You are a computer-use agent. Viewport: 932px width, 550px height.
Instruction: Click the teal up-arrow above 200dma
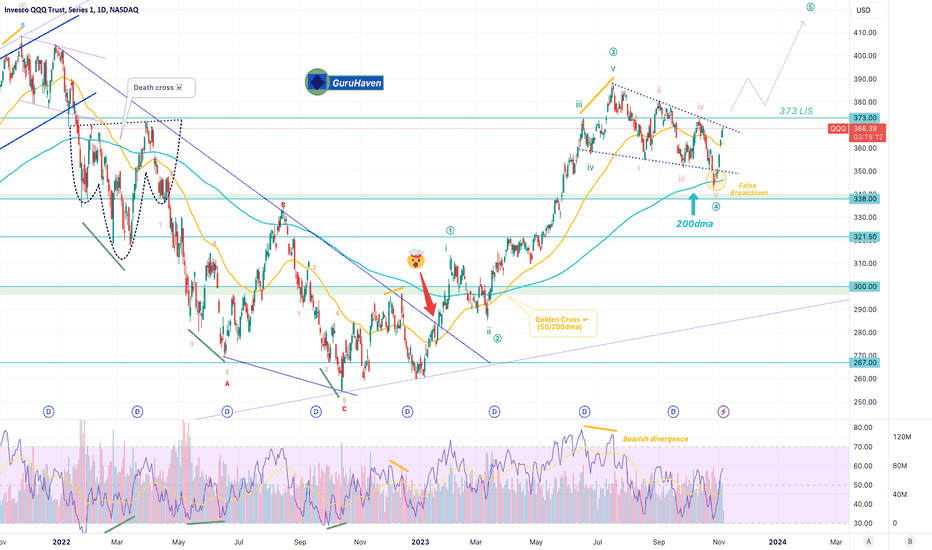tap(694, 204)
